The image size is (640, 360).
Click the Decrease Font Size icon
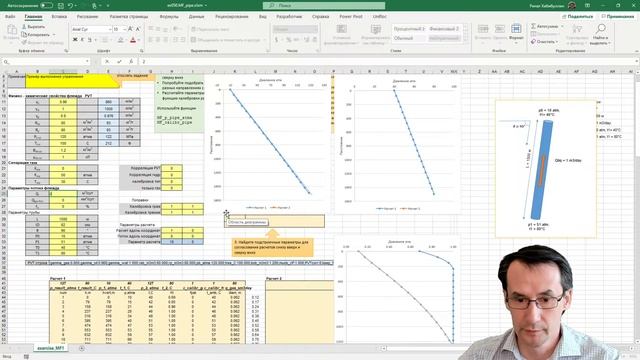[138, 29]
